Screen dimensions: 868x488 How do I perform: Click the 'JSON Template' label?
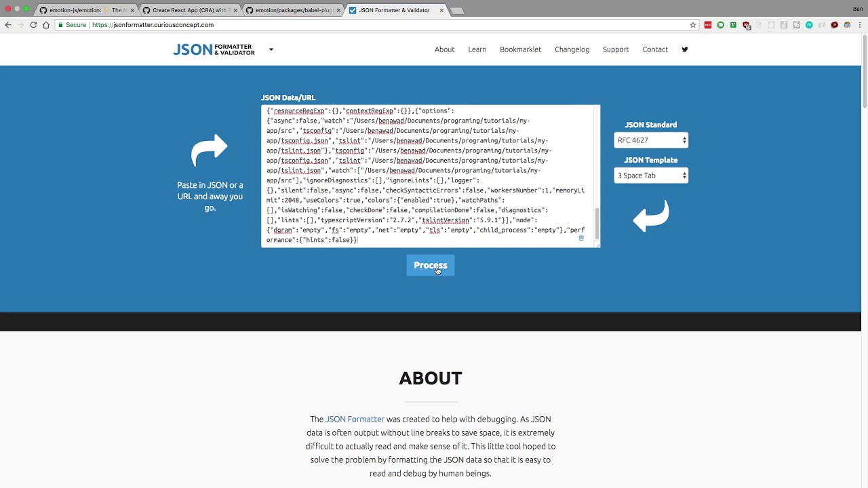click(651, 160)
